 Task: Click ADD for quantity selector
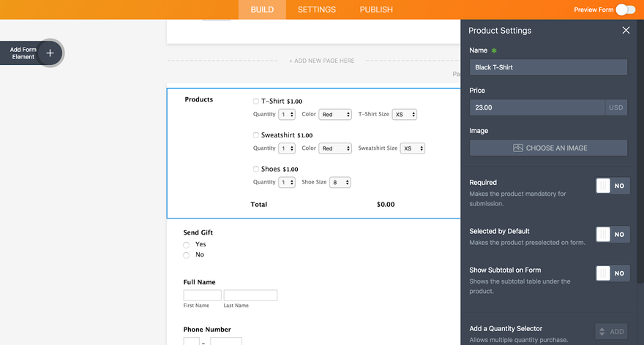[611, 331]
